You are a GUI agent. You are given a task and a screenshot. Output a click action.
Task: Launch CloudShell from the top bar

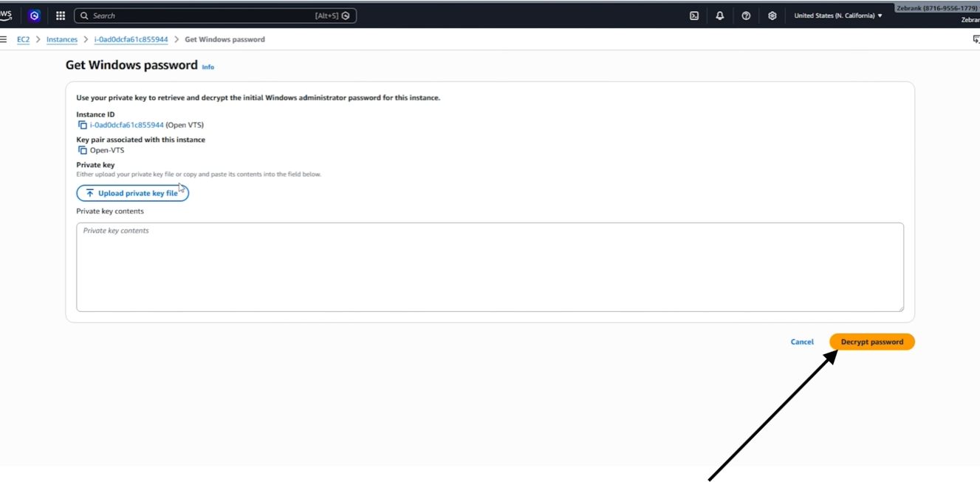(x=694, y=16)
